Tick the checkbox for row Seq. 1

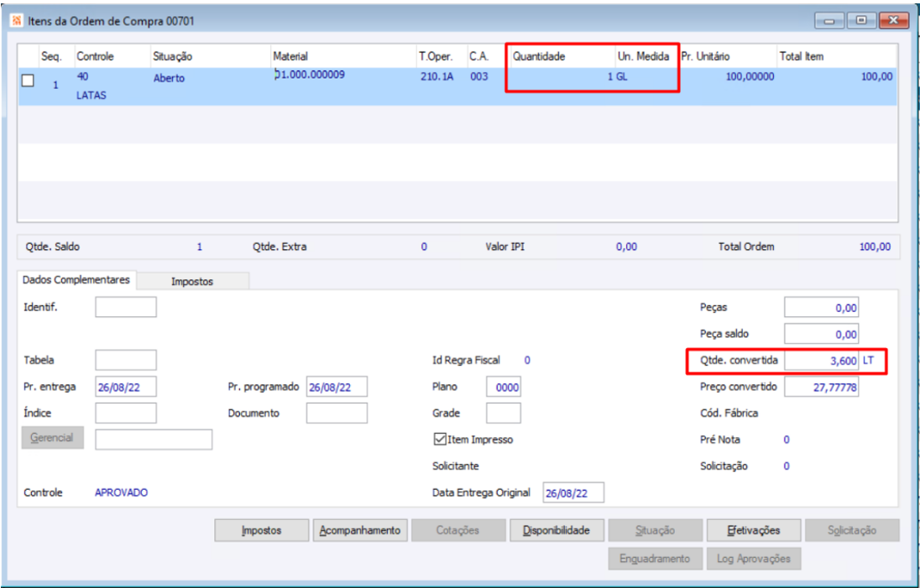(x=28, y=81)
